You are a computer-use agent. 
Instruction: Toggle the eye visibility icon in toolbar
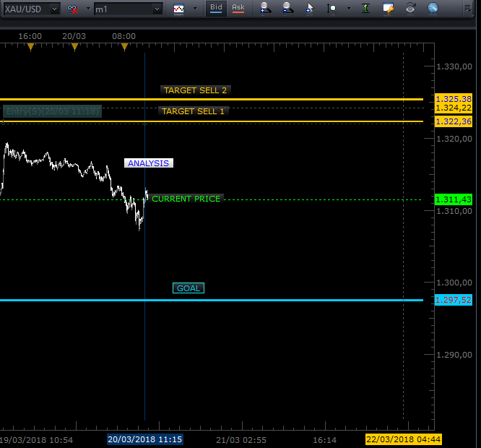(x=411, y=9)
